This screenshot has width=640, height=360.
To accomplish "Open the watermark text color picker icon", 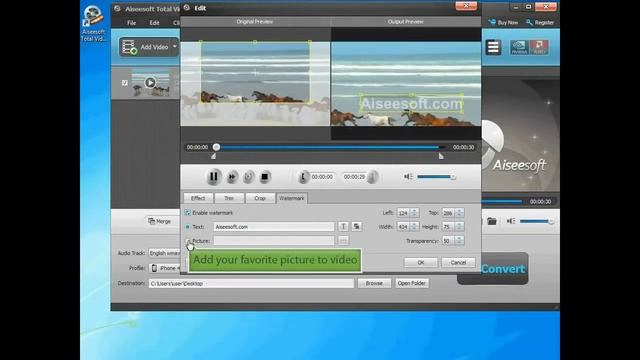I will tap(356, 227).
